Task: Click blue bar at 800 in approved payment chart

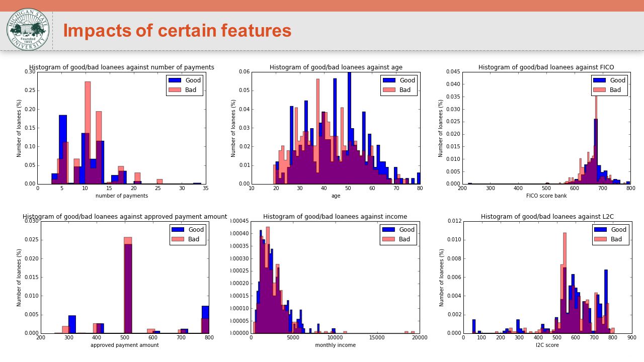Action: click(x=205, y=319)
